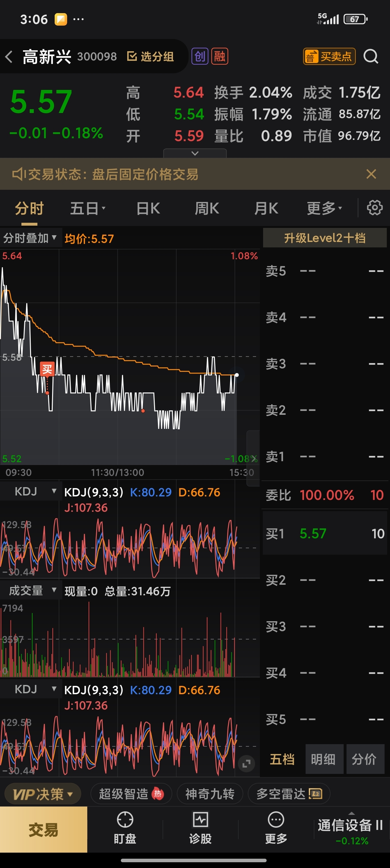
Task: Tap the speaker icon in trading status banner
Action: pyautogui.click(x=19, y=174)
